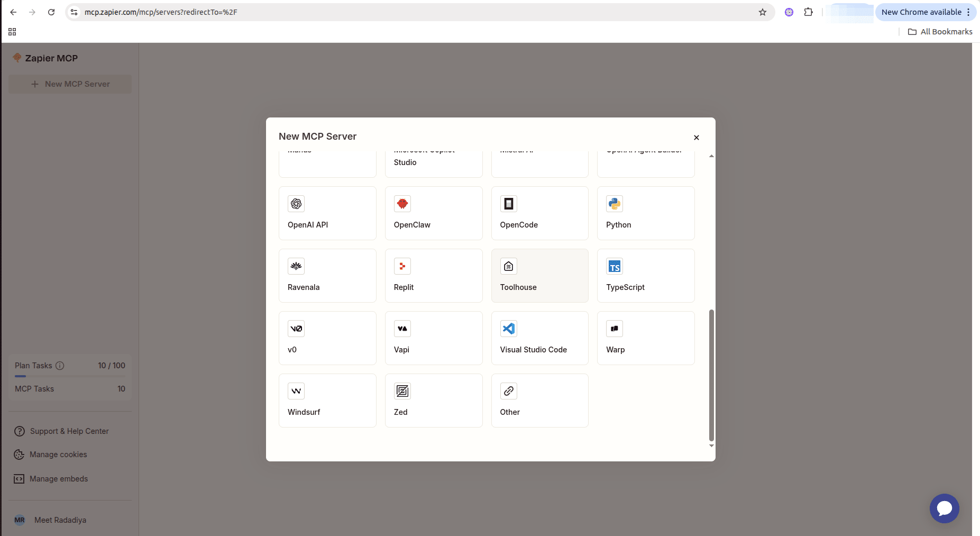
Task: Choose the Windsurf client label
Action: (304, 412)
